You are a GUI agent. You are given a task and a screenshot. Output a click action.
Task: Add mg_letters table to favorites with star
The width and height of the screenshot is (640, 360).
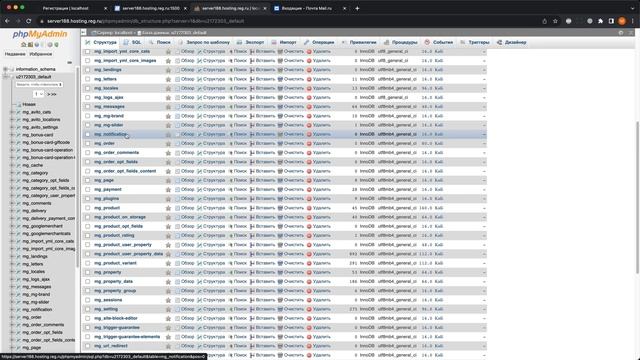coord(168,79)
